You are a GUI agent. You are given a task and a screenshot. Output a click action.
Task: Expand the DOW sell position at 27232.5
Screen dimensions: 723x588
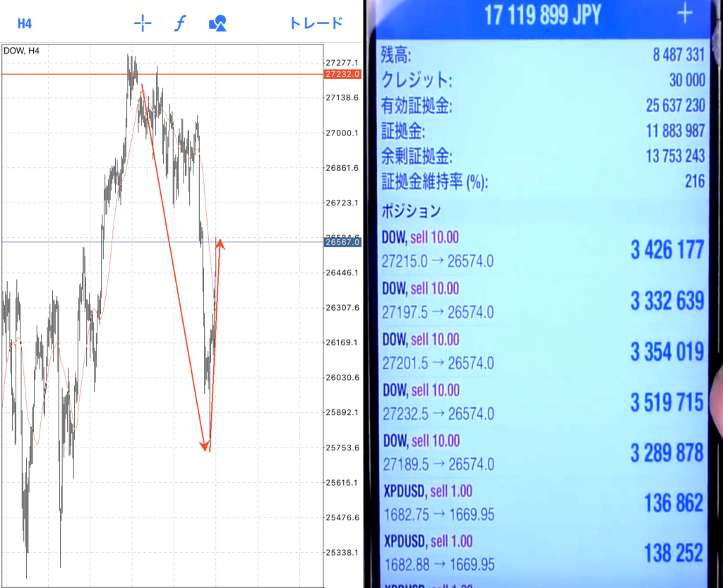tap(542, 402)
